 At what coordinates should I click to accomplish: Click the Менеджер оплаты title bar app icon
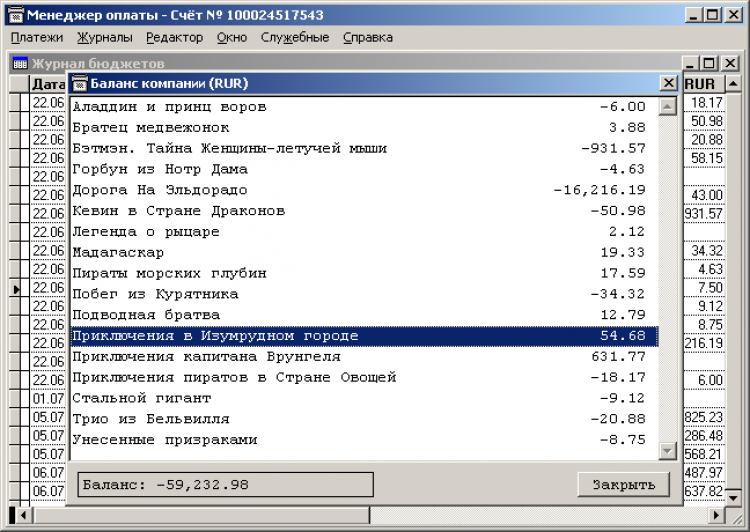(x=16, y=15)
